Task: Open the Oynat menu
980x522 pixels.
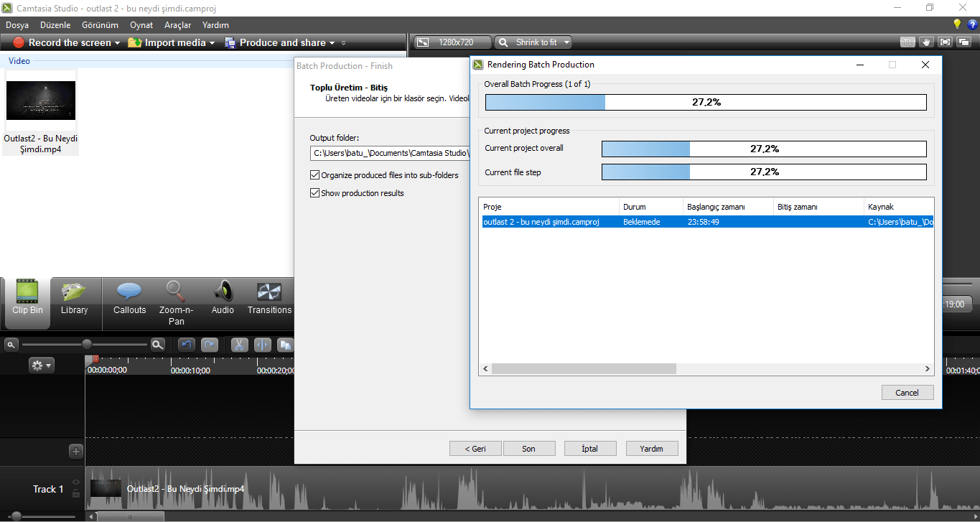Action: coord(141,24)
